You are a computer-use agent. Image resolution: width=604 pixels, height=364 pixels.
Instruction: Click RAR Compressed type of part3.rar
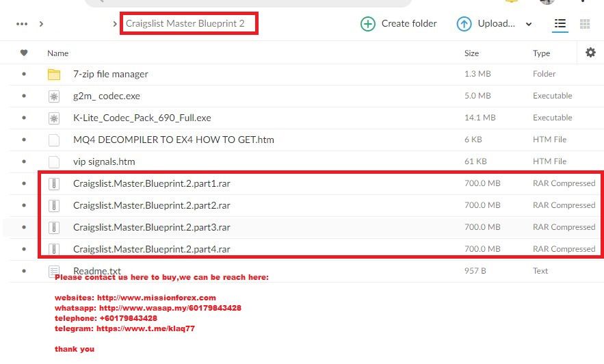[564, 228]
